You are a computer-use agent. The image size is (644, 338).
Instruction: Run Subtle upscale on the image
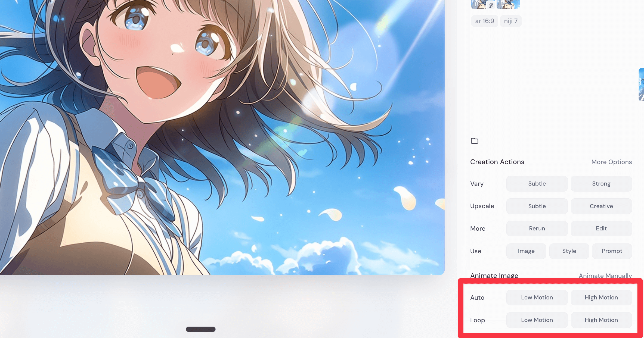coord(537,206)
